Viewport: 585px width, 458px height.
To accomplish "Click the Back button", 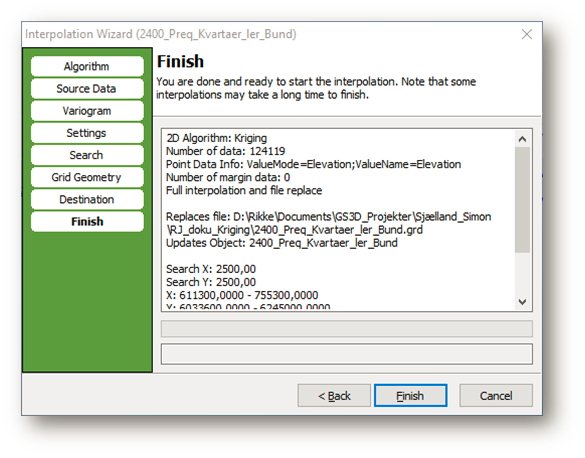I will 334,396.
